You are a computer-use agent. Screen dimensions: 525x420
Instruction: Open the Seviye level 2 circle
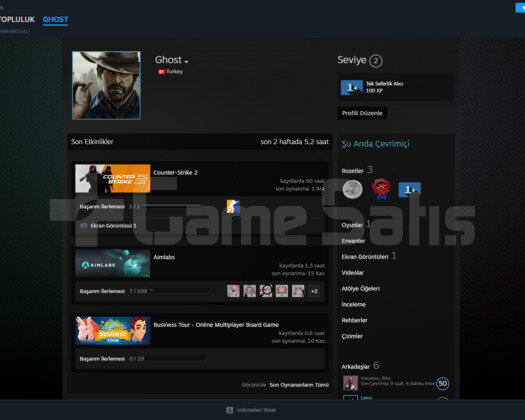376,61
